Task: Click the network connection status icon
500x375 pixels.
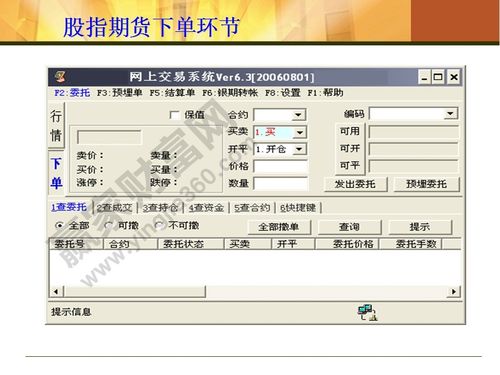Action: (x=367, y=312)
